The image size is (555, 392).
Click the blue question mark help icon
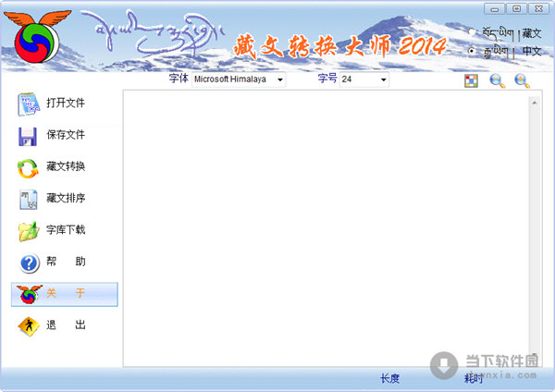[x=29, y=263]
